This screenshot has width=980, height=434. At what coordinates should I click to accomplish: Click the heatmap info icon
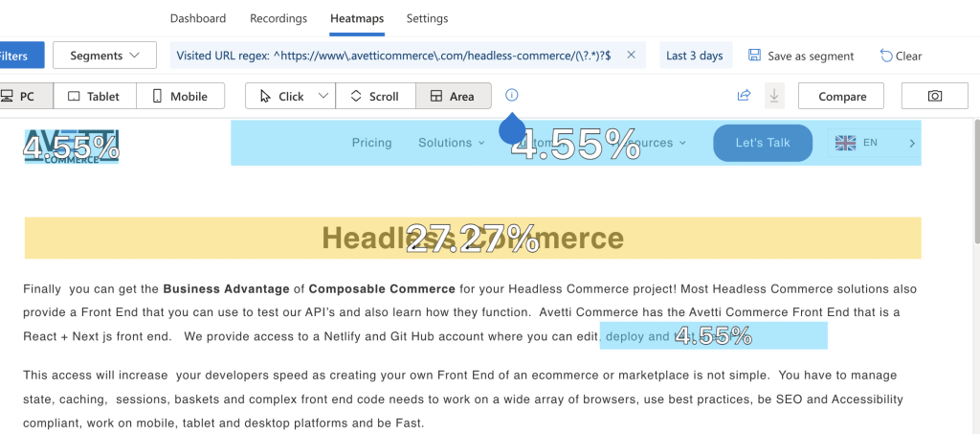point(511,95)
